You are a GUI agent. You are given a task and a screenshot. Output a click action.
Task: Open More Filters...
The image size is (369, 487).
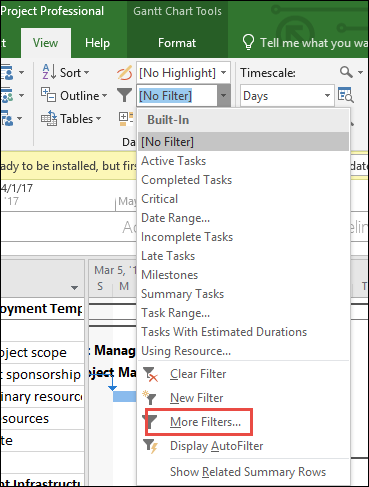[205, 422]
